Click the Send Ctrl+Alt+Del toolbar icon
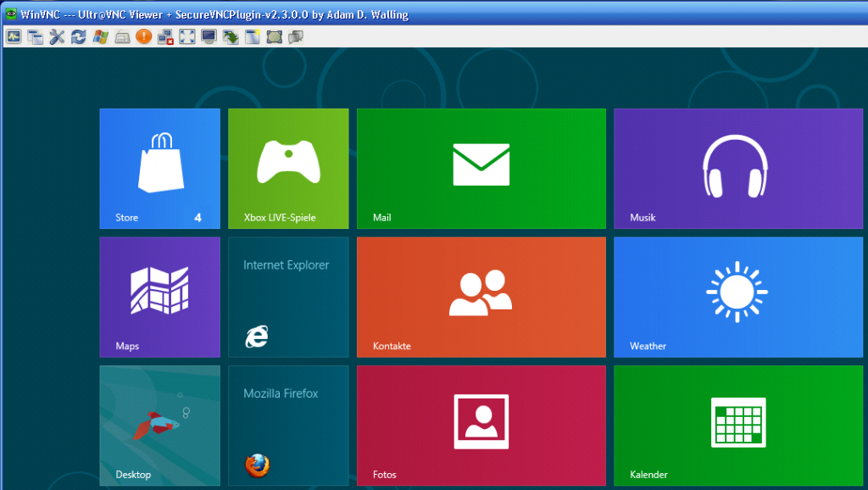The image size is (868, 490). 14,37
